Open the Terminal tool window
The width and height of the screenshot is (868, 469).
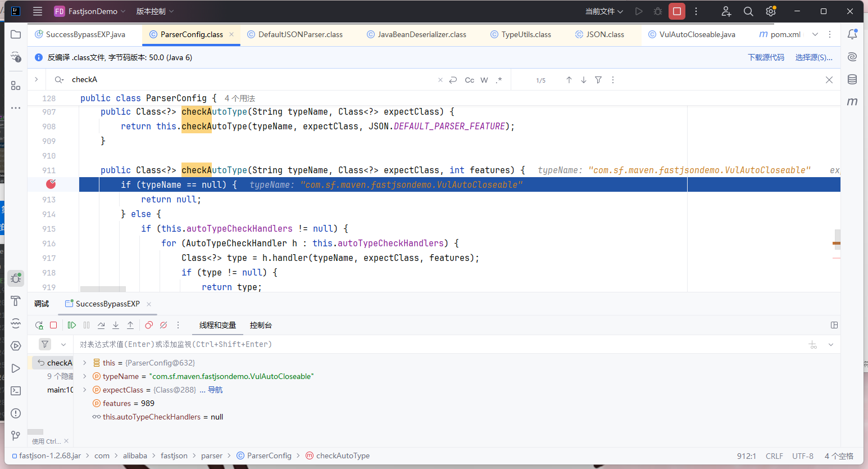(16, 391)
